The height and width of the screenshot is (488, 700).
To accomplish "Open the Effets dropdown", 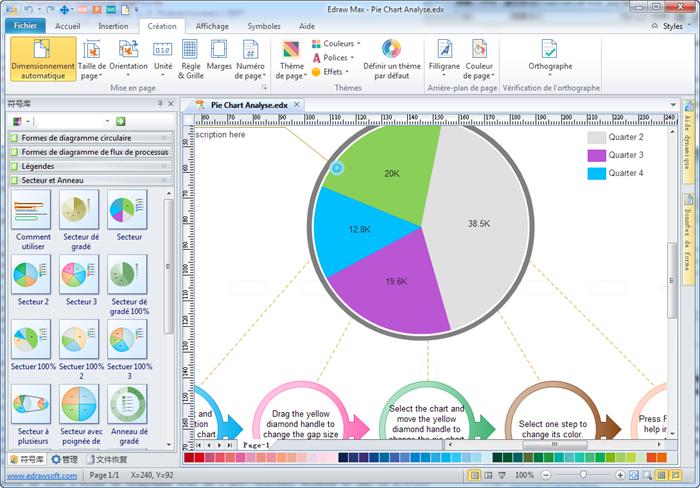I will pos(332,72).
